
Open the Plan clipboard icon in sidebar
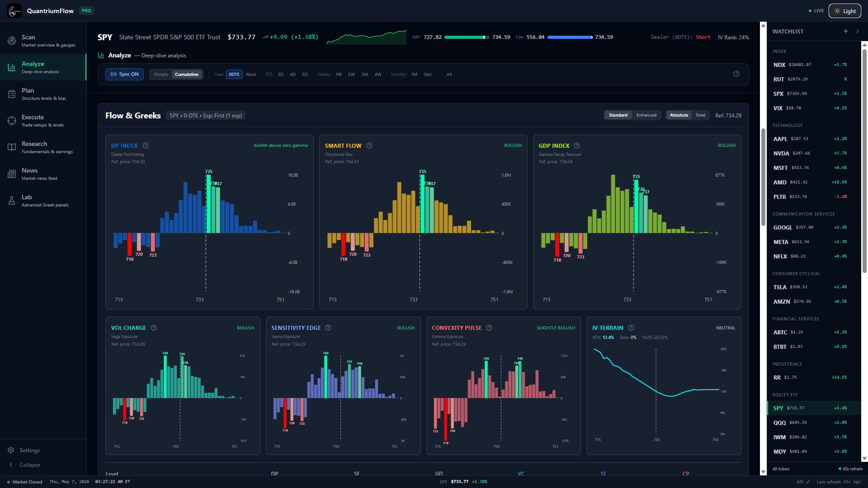(12, 94)
